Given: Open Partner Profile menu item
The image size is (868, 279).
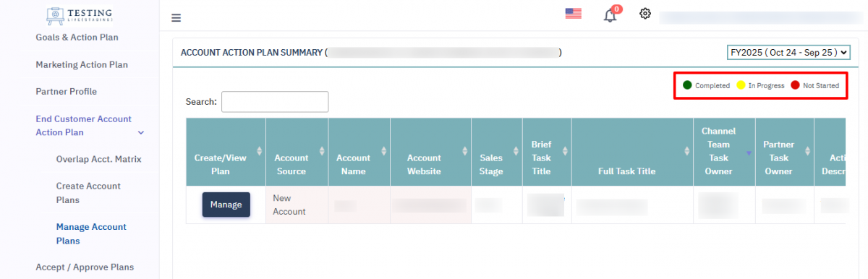Looking at the screenshot, I should coord(67,92).
